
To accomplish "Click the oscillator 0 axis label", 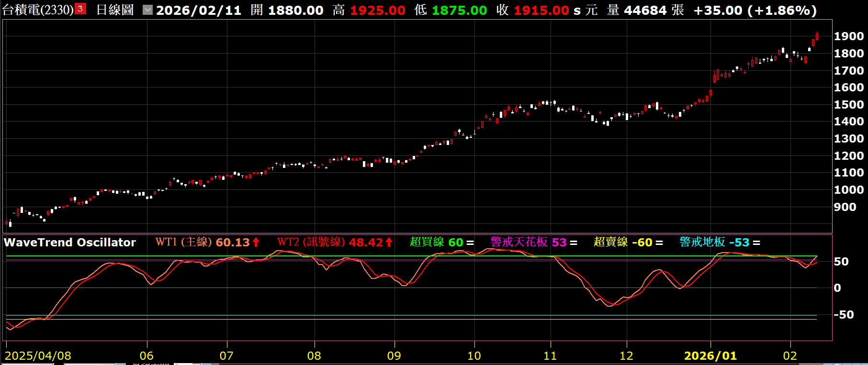I will 837,288.
